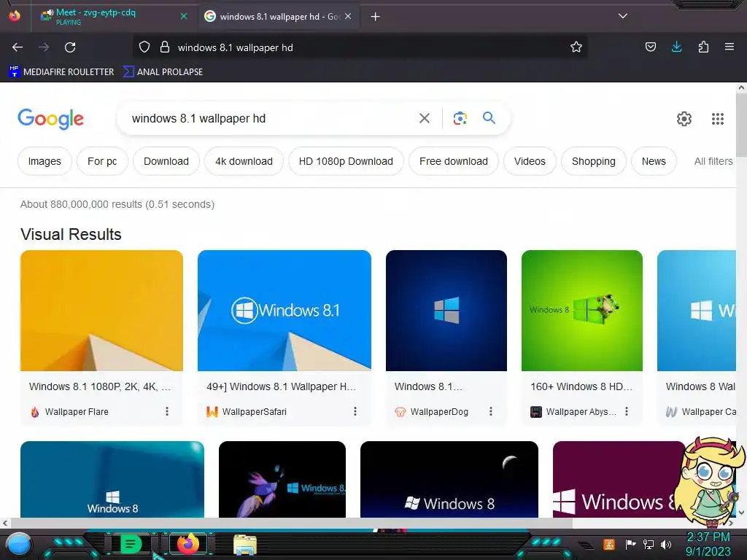Open the 160+ Windows 8 HD link

[x=581, y=386]
